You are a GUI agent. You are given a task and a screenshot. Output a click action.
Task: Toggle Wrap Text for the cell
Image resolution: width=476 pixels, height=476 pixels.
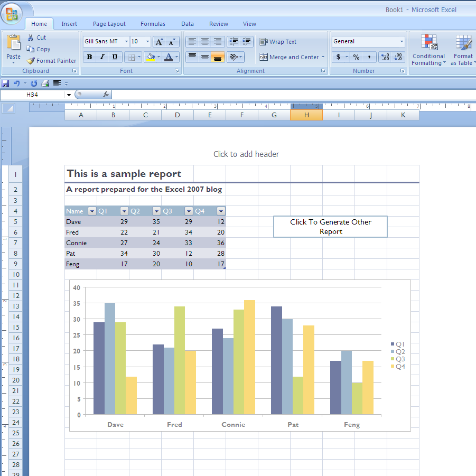tap(278, 42)
